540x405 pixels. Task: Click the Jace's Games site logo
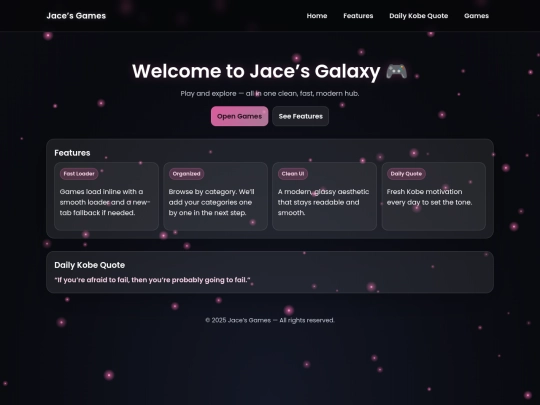76,16
